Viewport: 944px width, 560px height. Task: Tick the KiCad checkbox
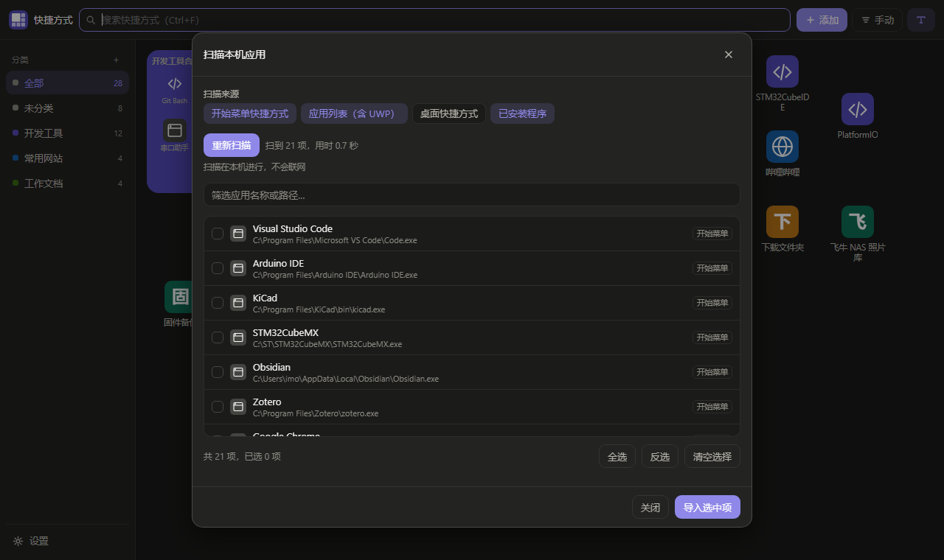point(218,303)
